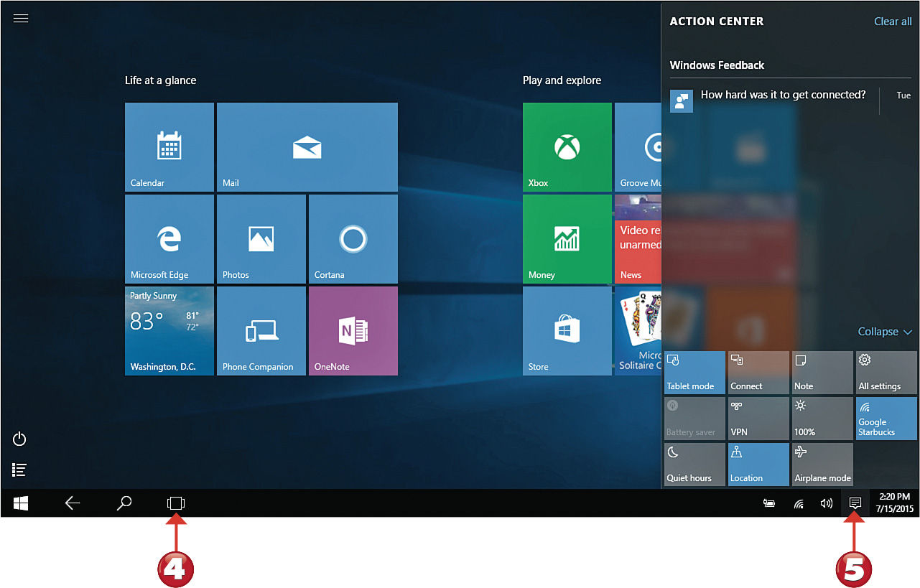920x588 pixels.
Task: Click the Action Center notification icon
Action: pos(855,503)
